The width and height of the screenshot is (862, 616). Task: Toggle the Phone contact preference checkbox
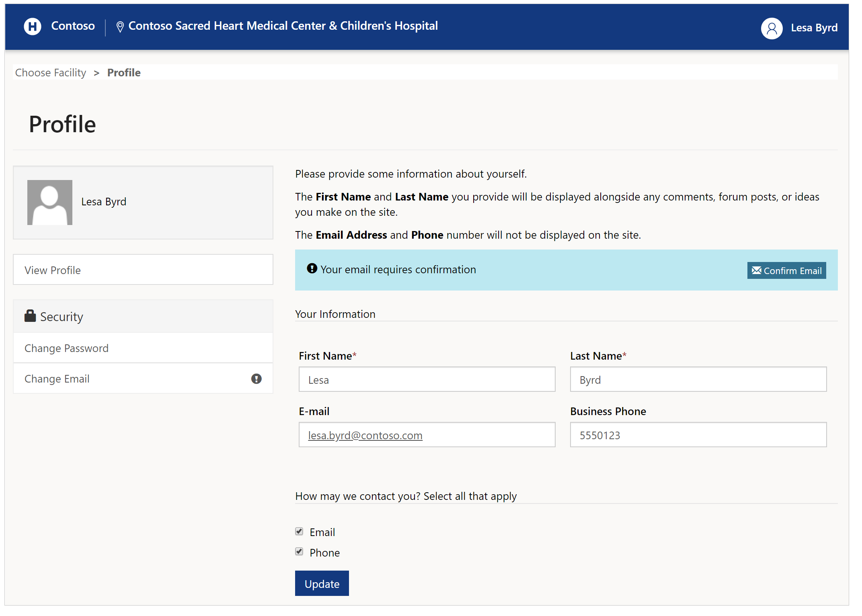pyautogui.click(x=299, y=551)
